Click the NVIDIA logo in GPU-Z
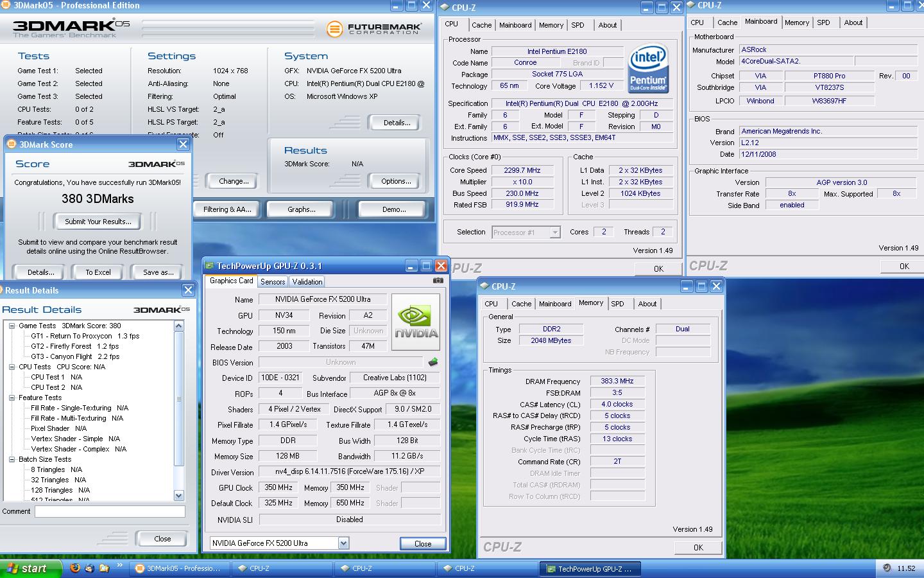 tap(416, 322)
